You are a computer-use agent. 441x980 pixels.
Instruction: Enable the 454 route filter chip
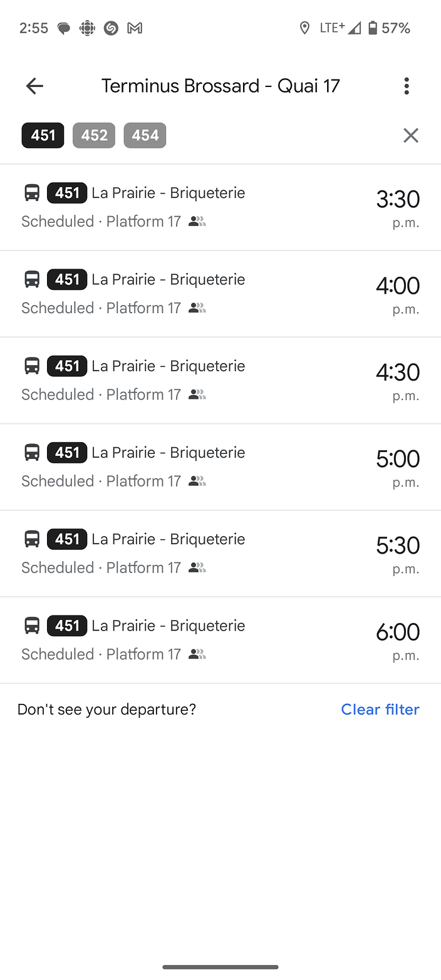pyautogui.click(x=145, y=135)
